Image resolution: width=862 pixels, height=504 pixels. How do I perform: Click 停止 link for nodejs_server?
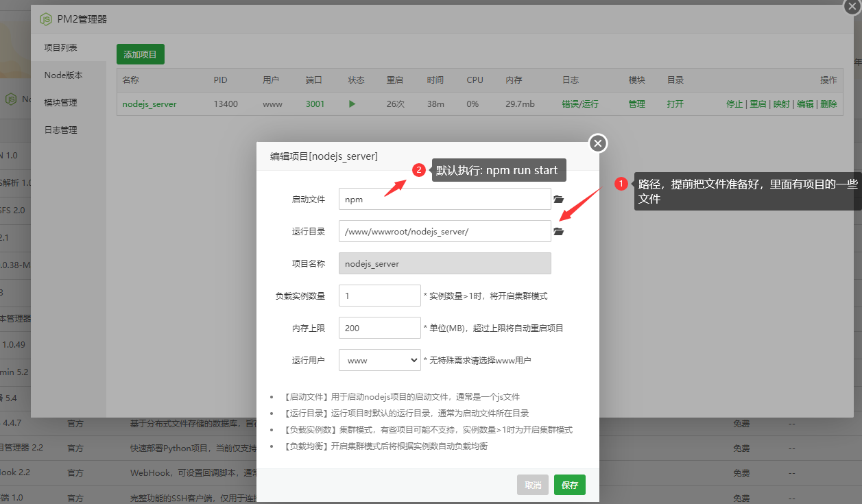tap(734, 104)
